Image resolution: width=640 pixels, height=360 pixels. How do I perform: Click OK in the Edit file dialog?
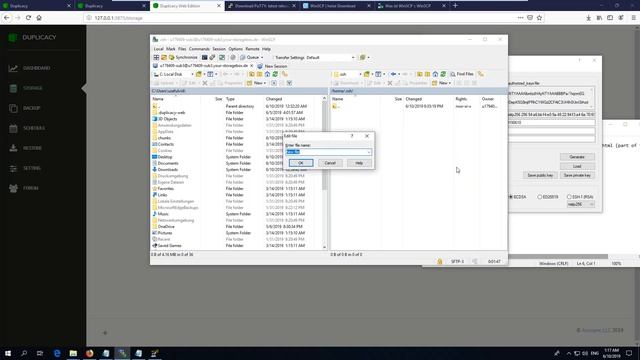click(x=301, y=163)
